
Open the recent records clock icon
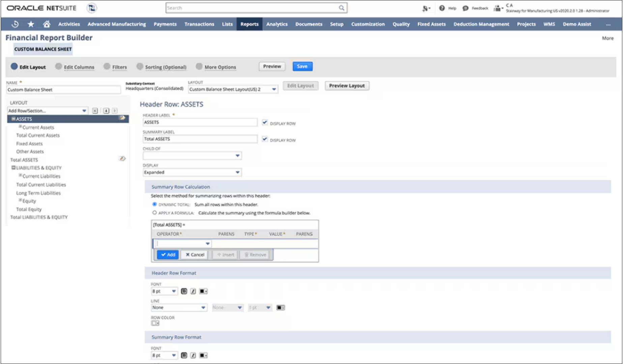coord(15,24)
